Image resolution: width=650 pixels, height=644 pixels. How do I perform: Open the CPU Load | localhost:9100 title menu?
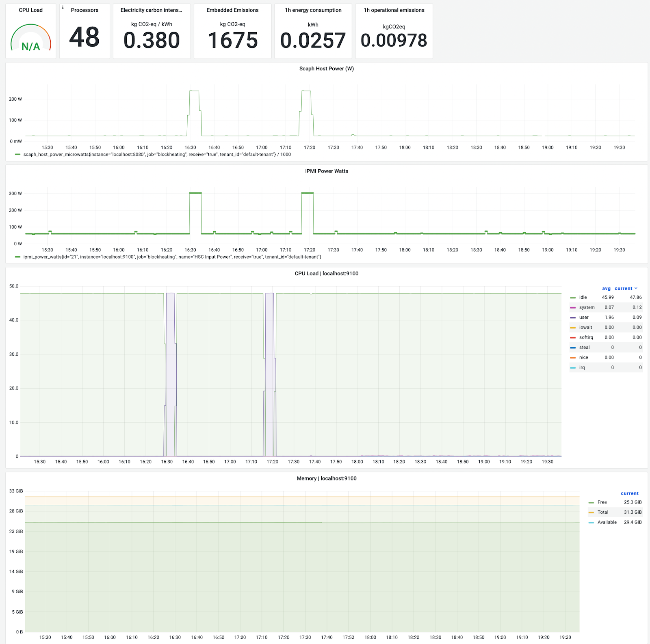[327, 274]
